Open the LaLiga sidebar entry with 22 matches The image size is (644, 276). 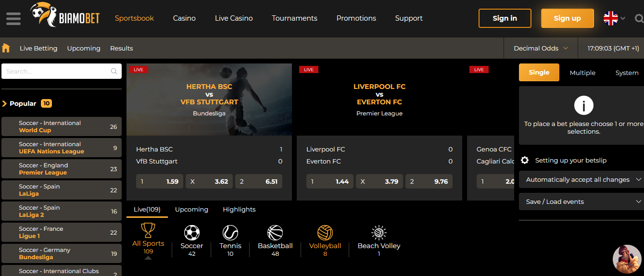[x=62, y=190]
